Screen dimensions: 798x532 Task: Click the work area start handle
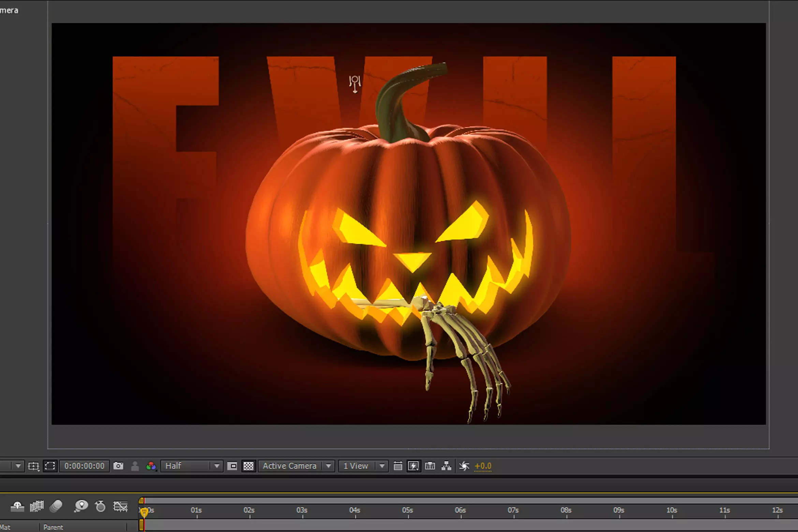pyautogui.click(x=142, y=525)
